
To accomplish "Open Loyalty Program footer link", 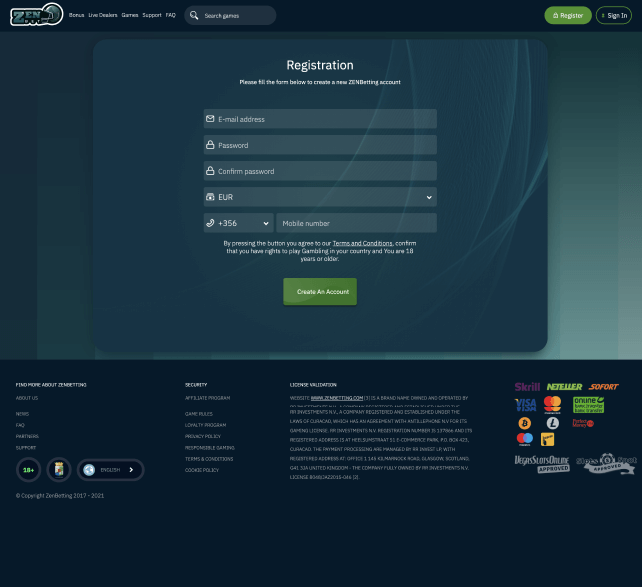I will [206, 425].
